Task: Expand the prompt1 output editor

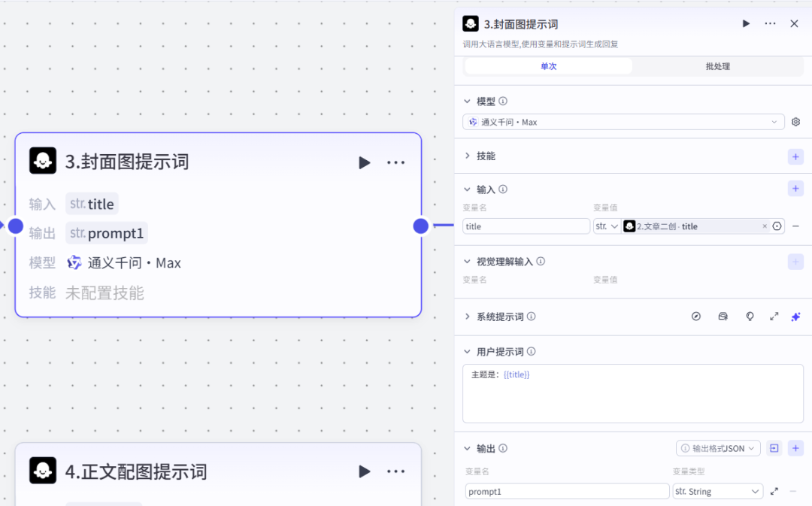Action: [774, 490]
